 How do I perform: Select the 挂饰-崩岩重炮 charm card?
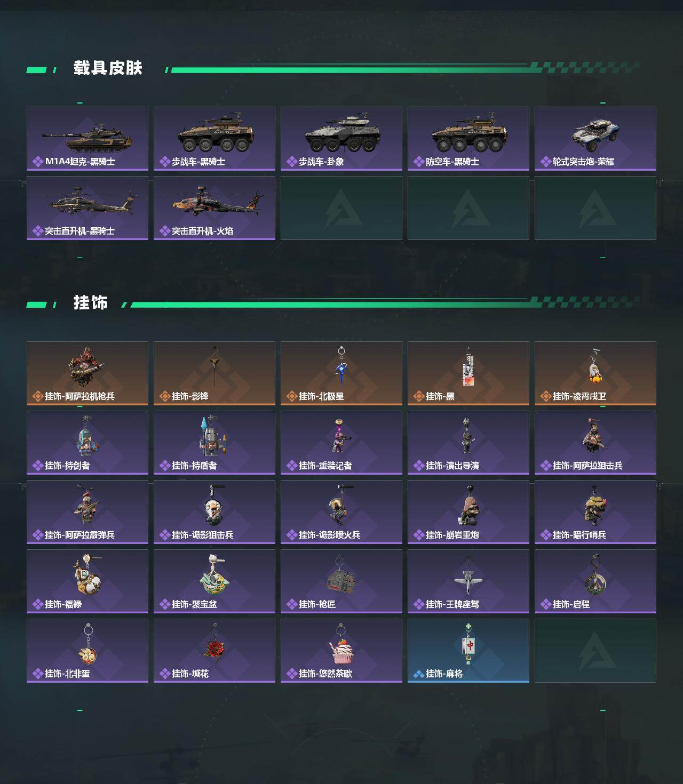[468, 512]
